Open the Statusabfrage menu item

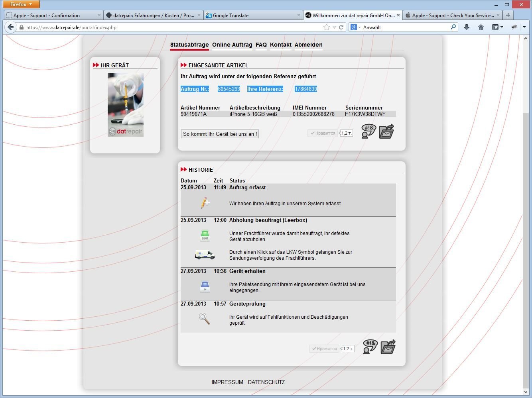(189, 45)
